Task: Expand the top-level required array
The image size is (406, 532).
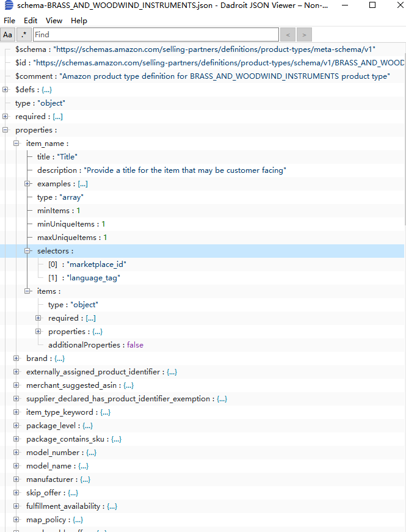Action: 5,117
